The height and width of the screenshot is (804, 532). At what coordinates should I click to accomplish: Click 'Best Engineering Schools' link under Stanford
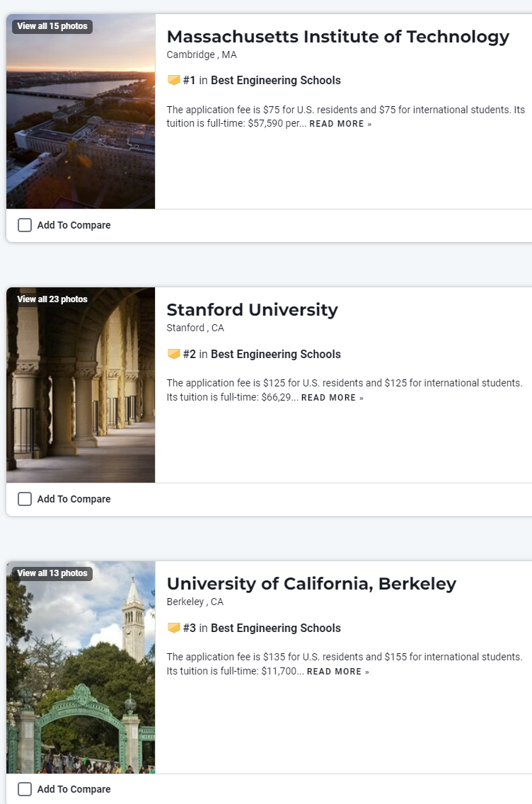(275, 354)
